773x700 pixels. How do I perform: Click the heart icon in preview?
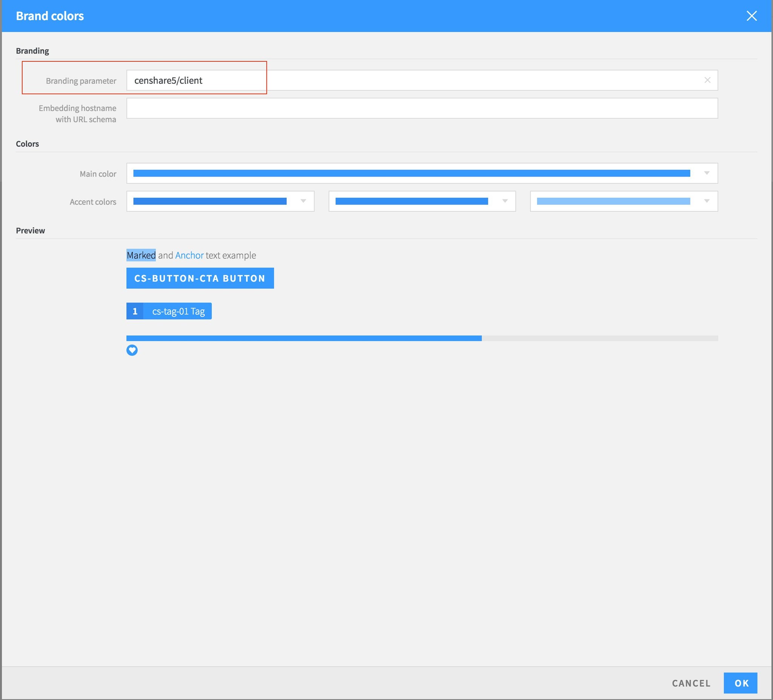coord(132,350)
